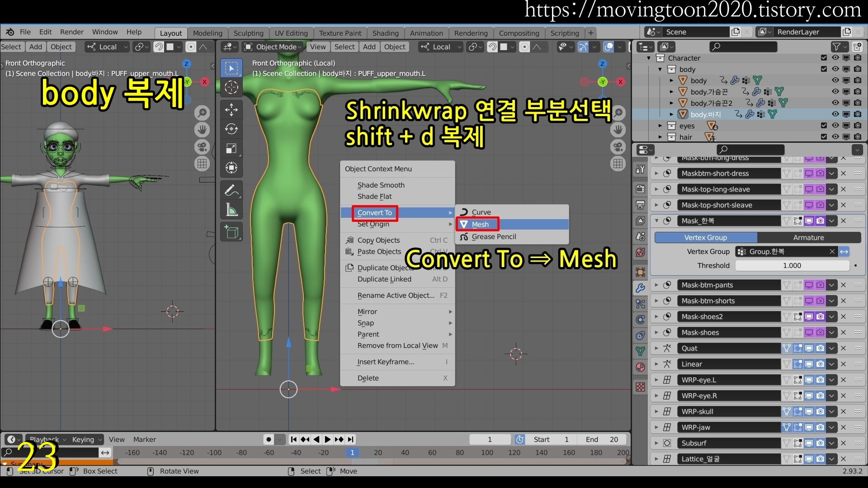The image size is (868, 488).
Task: Click the invert vertex group arrows button
Action: (844, 252)
